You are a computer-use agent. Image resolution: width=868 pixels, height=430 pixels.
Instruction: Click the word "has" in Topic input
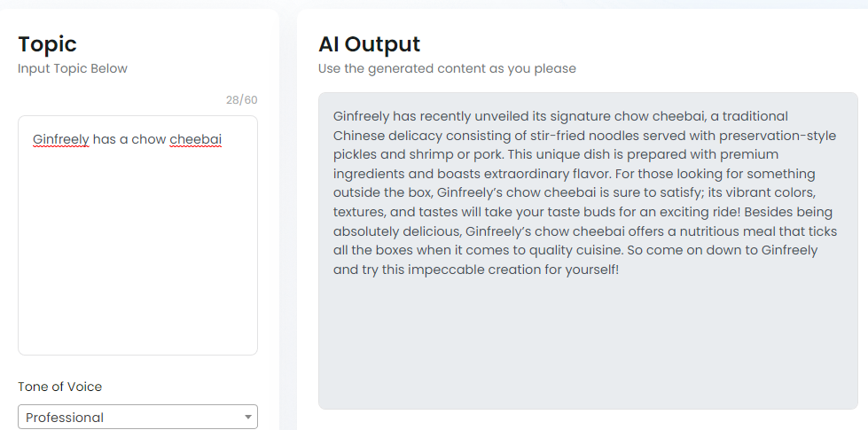point(105,139)
